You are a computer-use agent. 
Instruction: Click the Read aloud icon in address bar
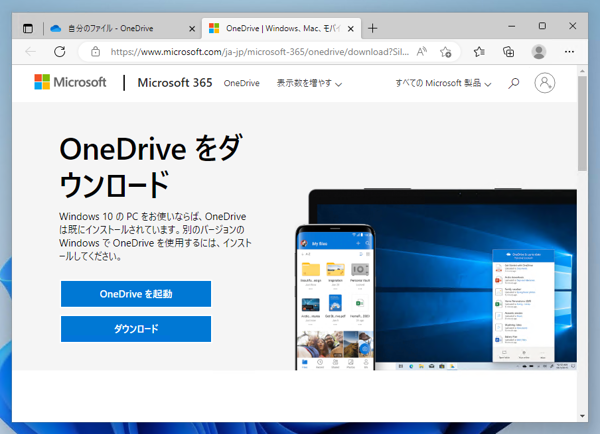[x=422, y=52]
